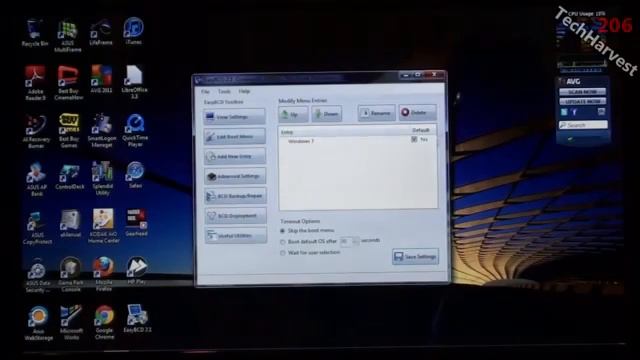Move entry Down in menu entries
Viewport: 640px width, 360px height.
click(x=327, y=114)
